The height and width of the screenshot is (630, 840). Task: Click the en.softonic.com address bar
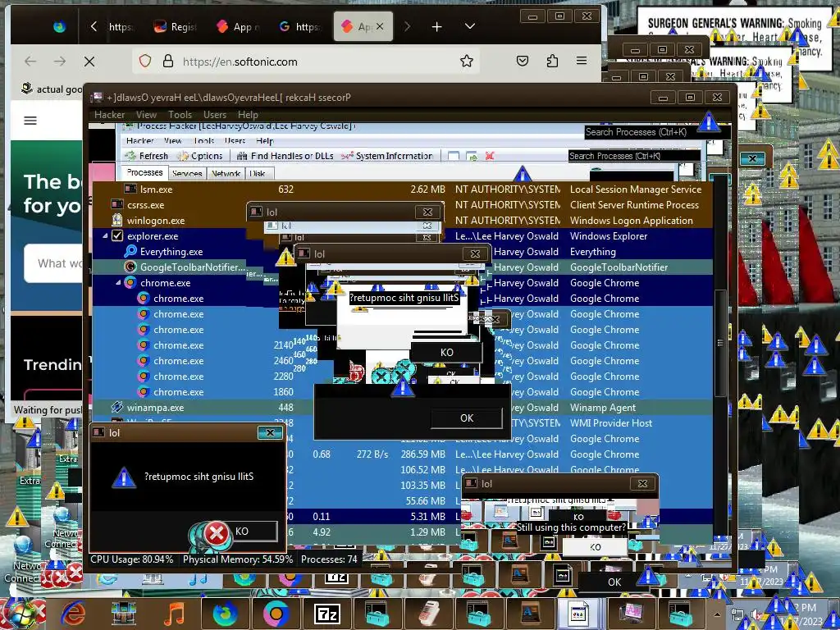(x=305, y=61)
